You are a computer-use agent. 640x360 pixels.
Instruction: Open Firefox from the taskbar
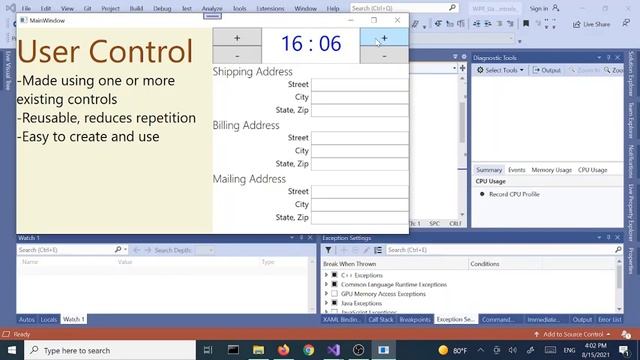284,350
